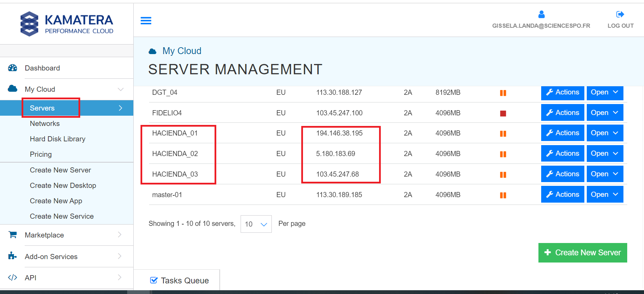The width and height of the screenshot is (644, 294).
Task: Click the My Cloud sidebar cloud icon
Action: tap(13, 89)
